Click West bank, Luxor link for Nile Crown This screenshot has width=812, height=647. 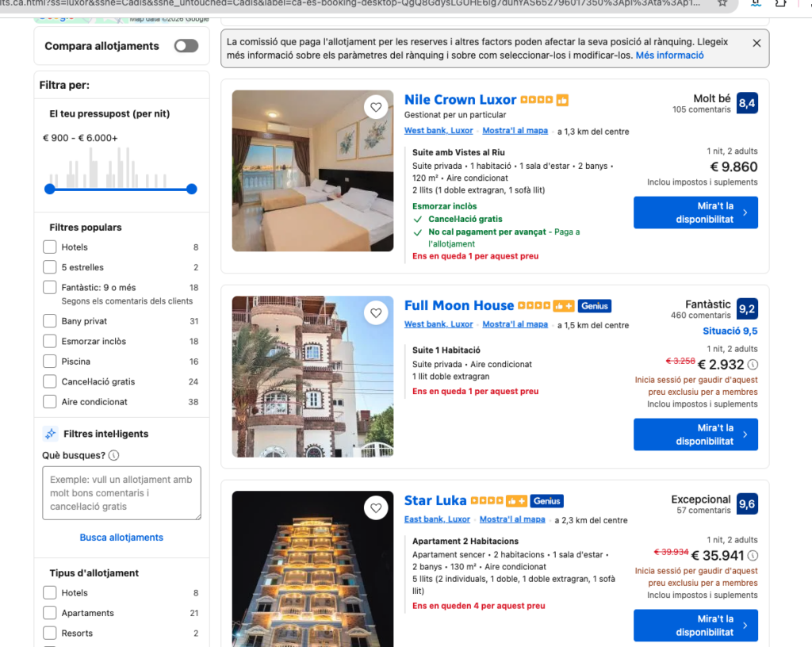pos(439,131)
